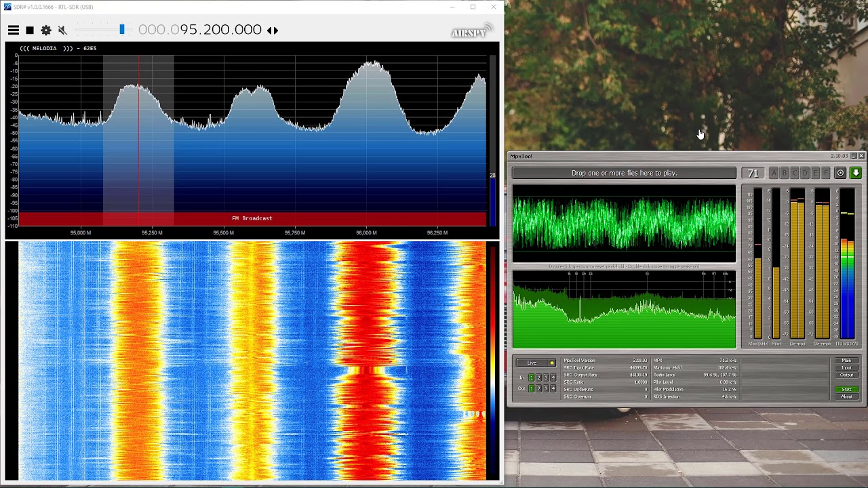Click the Pilot Level 6.93 kHz value
The width and height of the screenshot is (868, 488).
click(x=728, y=382)
